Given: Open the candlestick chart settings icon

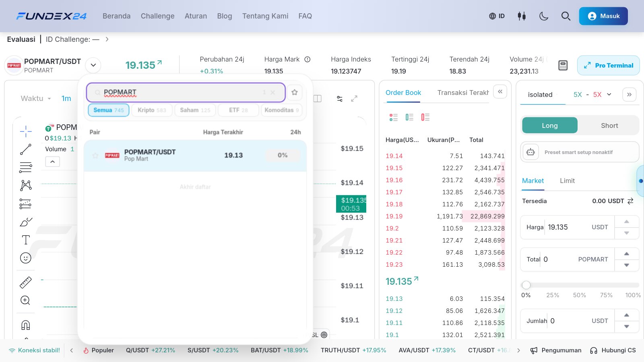Looking at the screenshot, I should [x=522, y=16].
